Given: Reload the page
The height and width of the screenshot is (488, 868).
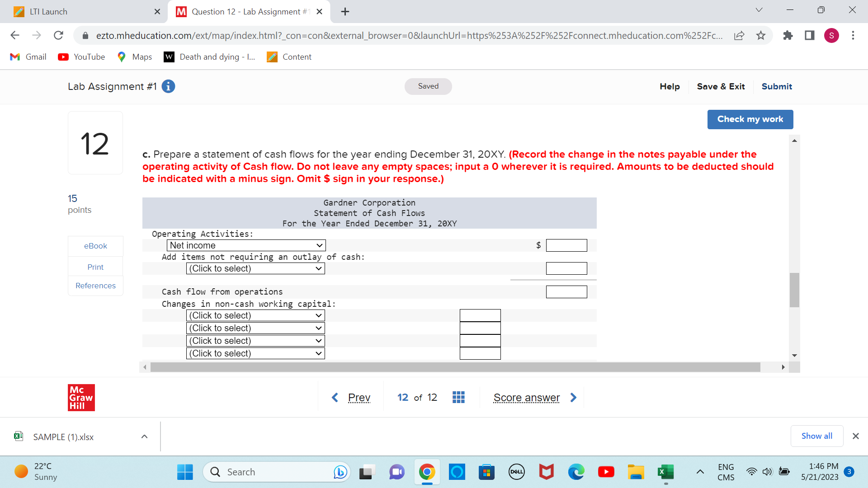Looking at the screenshot, I should (x=58, y=35).
